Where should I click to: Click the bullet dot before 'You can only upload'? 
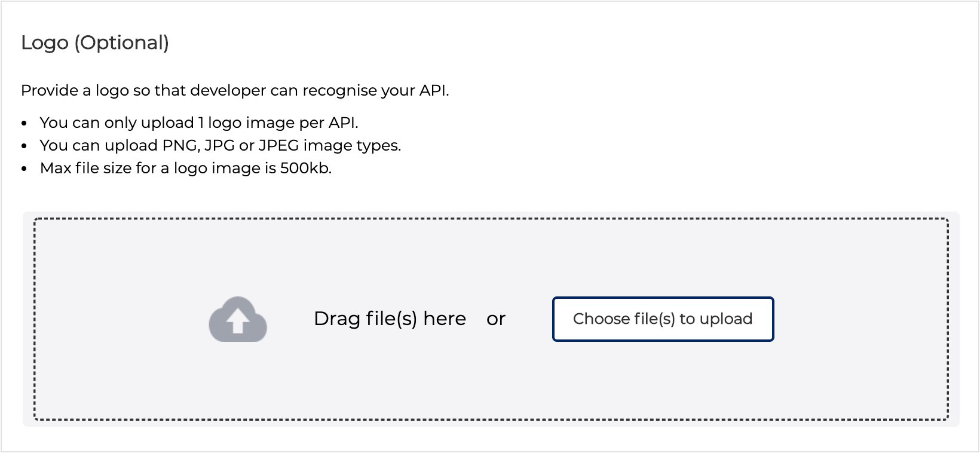tap(24, 124)
